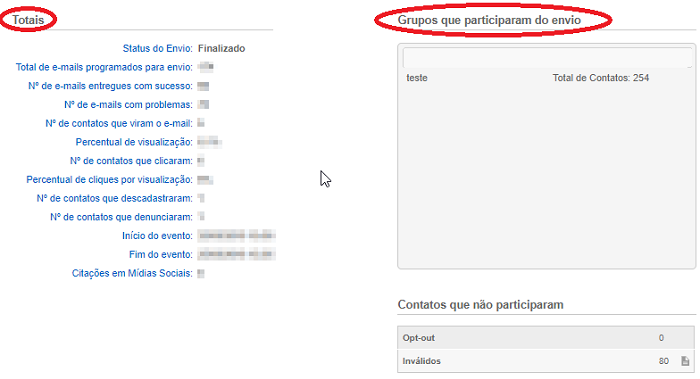Click Início do evento label

click(158, 236)
